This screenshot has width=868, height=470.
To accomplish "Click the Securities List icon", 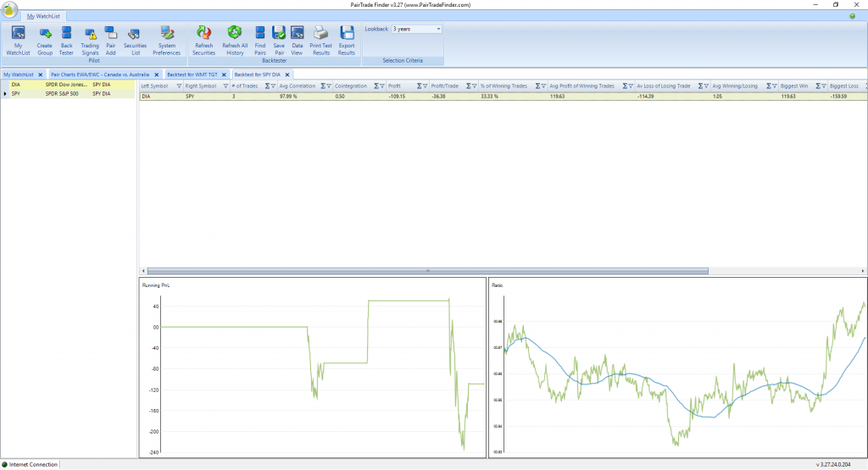I will tap(135, 39).
